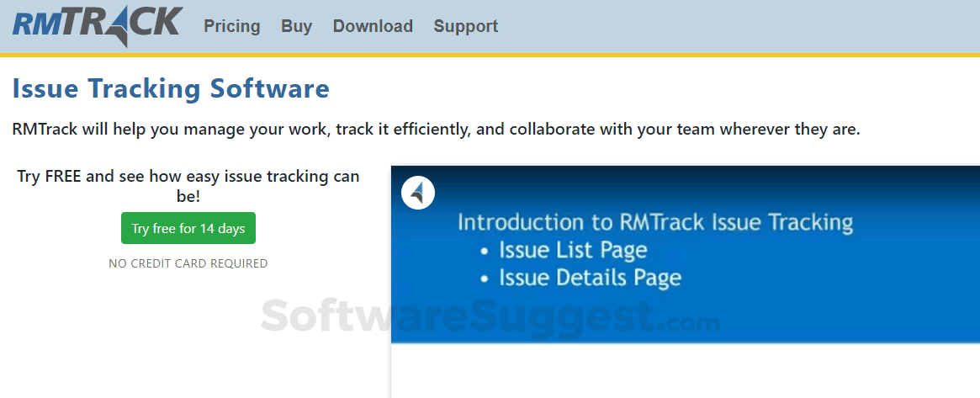Go to the Download page
980x398 pixels.
(373, 26)
